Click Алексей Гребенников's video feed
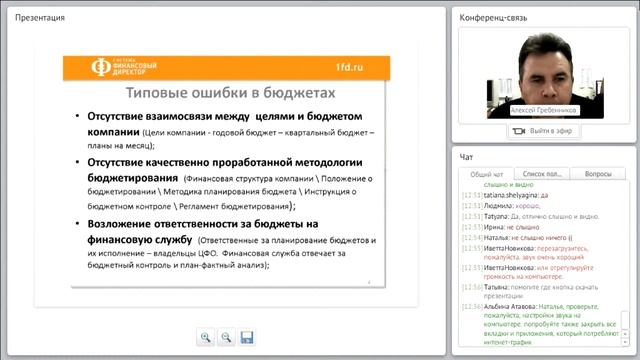This screenshot has width=640, height=360. pyautogui.click(x=545, y=76)
